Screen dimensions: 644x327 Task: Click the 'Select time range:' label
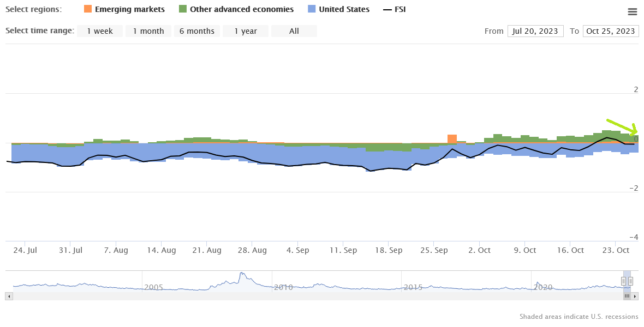(x=40, y=31)
